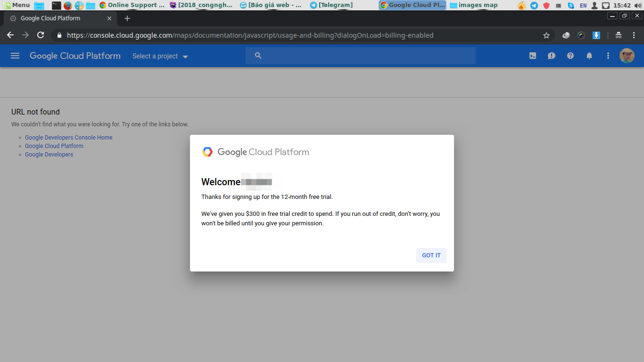This screenshot has width=644, height=362.
Task: Open a new browser tab
Action: 127,18
